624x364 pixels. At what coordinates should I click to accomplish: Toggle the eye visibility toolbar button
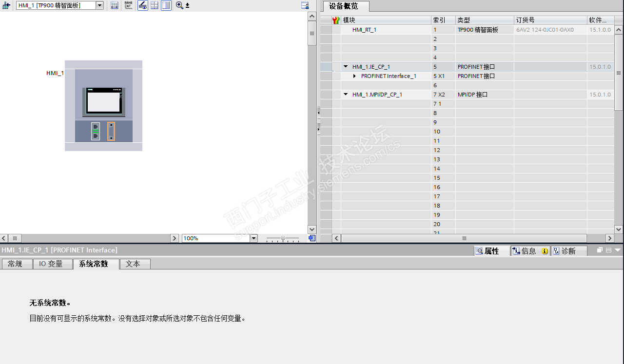point(143,5)
